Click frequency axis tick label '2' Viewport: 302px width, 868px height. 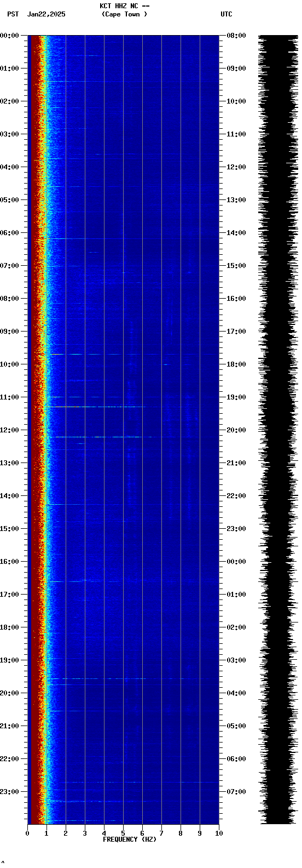tap(66, 833)
